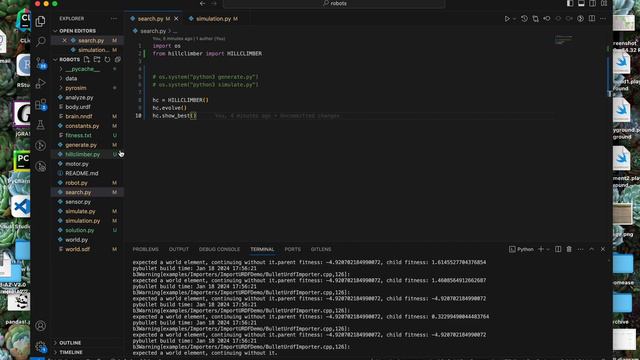The width and height of the screenshot is (640, 360).
Task: Kill the terminal with trash icon
Action: pyautogui.click(x=569, y=249)
